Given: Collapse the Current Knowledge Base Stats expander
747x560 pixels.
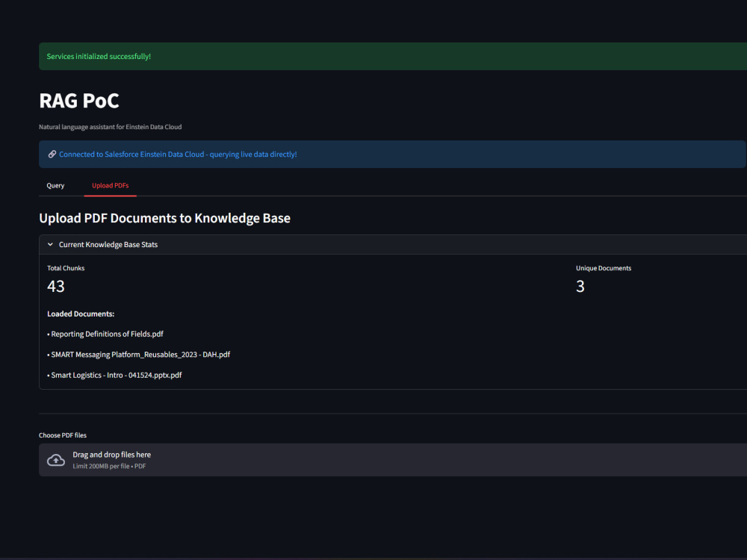Looking at the screenshot, I should click(x=50, y=244).
